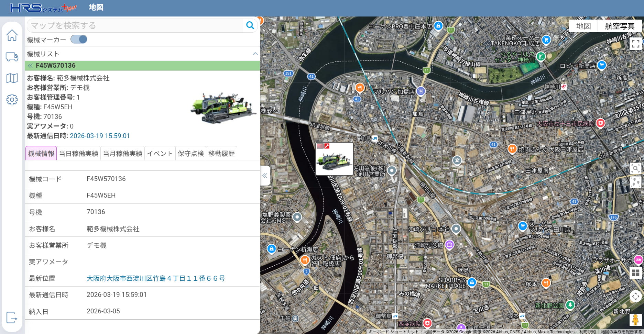Select the 機械情報 tab
This screenshot has width=644, height=334.
click(41, 153)
